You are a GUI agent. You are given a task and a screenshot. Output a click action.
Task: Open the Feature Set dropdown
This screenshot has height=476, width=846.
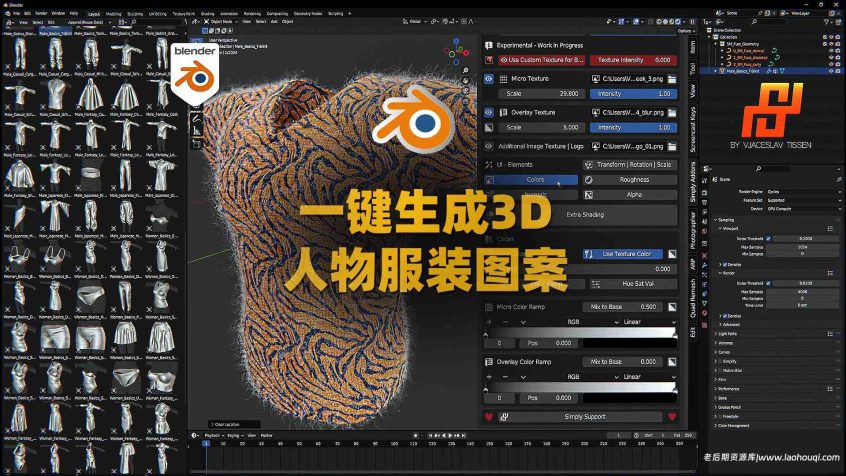tap(804, 200)
